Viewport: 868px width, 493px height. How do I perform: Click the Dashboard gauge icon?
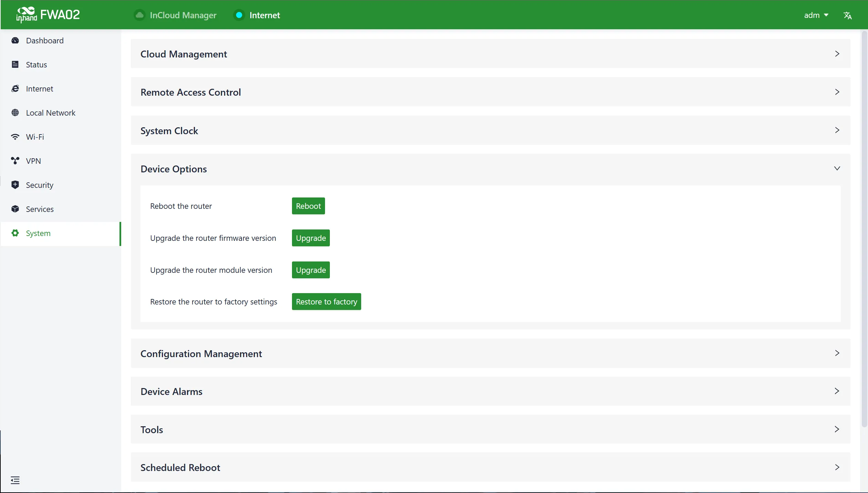15,41
